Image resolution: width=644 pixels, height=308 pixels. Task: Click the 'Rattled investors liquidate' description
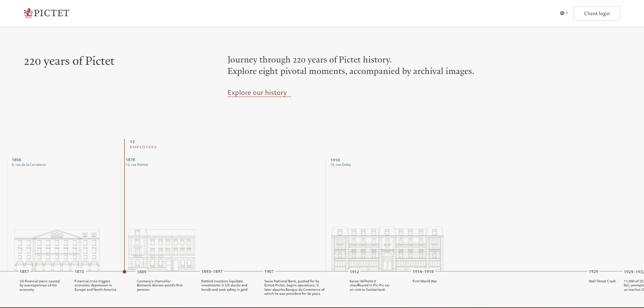(x=224, y=285)
